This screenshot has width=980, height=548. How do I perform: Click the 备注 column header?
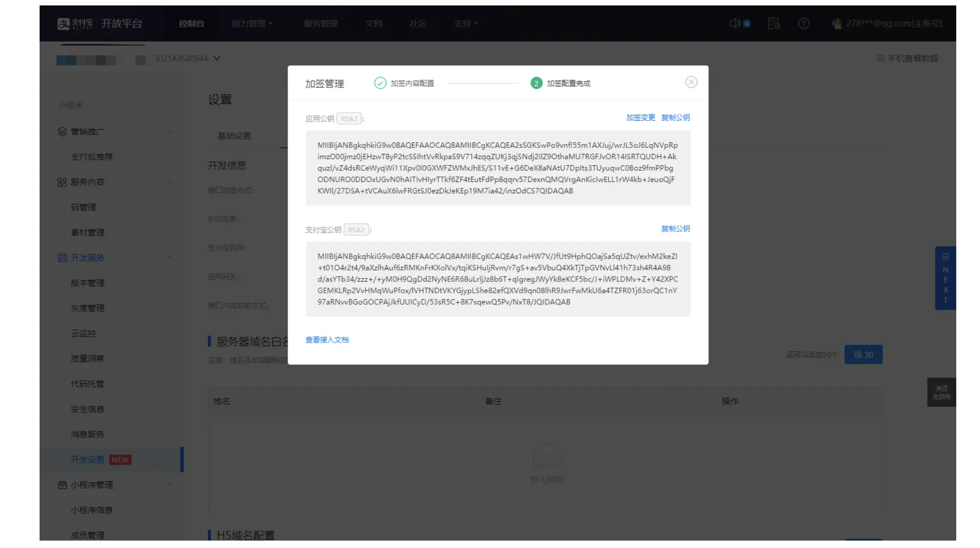493,402
